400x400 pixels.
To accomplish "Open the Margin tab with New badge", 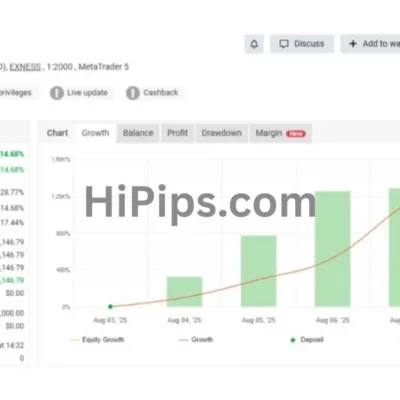I will (x=281, y=133).
